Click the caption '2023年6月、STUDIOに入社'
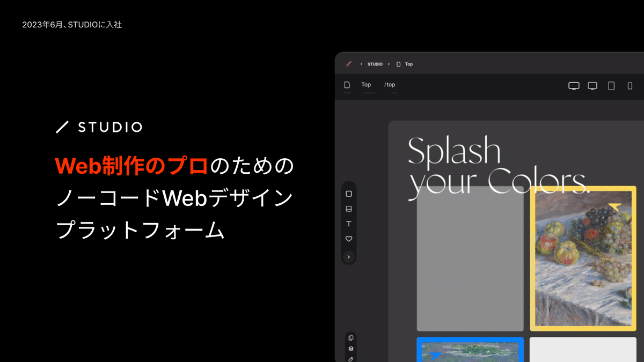The height and width of the screenshot is (362, 644). 72,25
